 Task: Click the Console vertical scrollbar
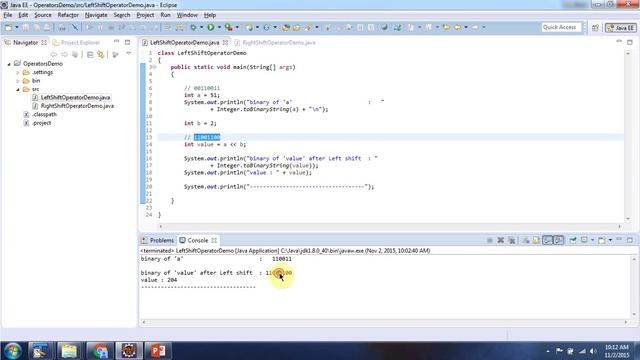pyautogui.click(x=634, y=287)
